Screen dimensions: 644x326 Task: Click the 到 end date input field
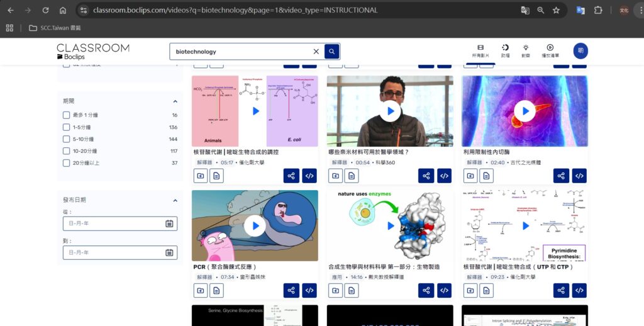coord(113,252)
